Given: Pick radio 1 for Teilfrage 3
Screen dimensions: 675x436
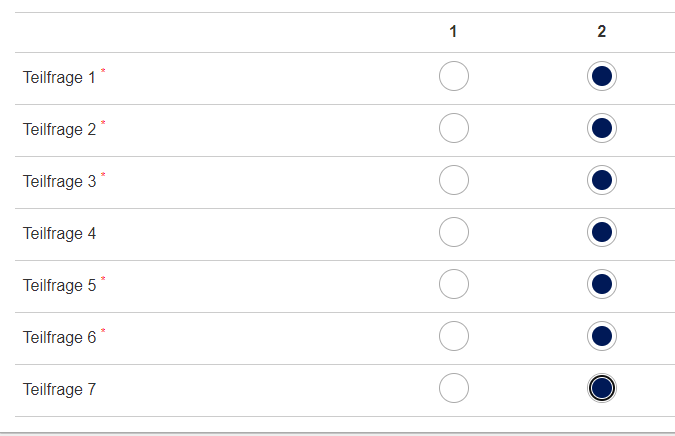Looking at the screenshot, I should (x=454, y=180).
